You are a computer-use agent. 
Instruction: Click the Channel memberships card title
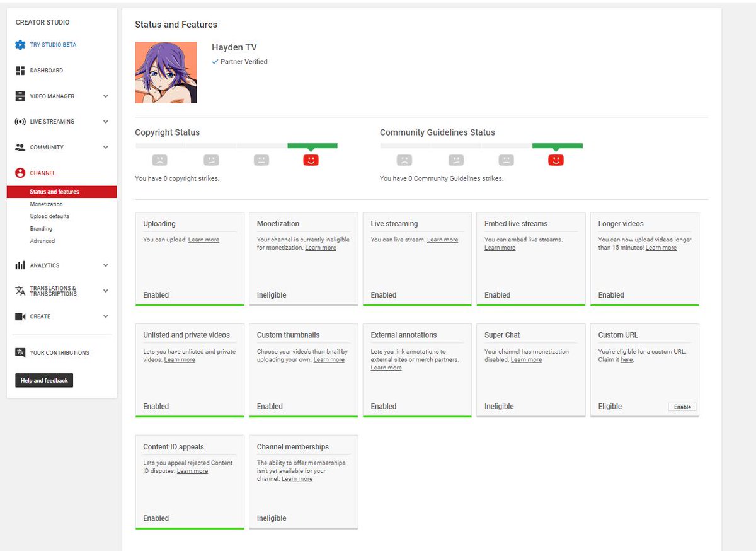pos(293,447)
